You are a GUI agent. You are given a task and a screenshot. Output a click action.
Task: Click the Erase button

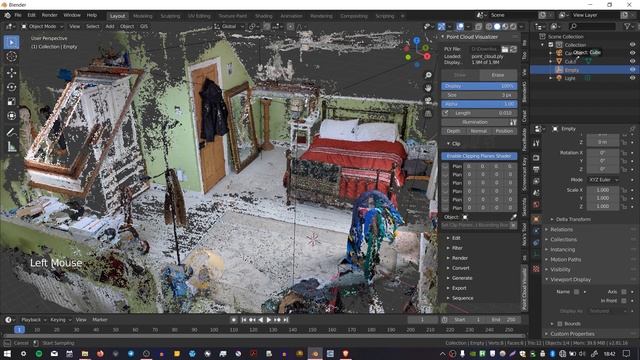[x=498, y=75]
